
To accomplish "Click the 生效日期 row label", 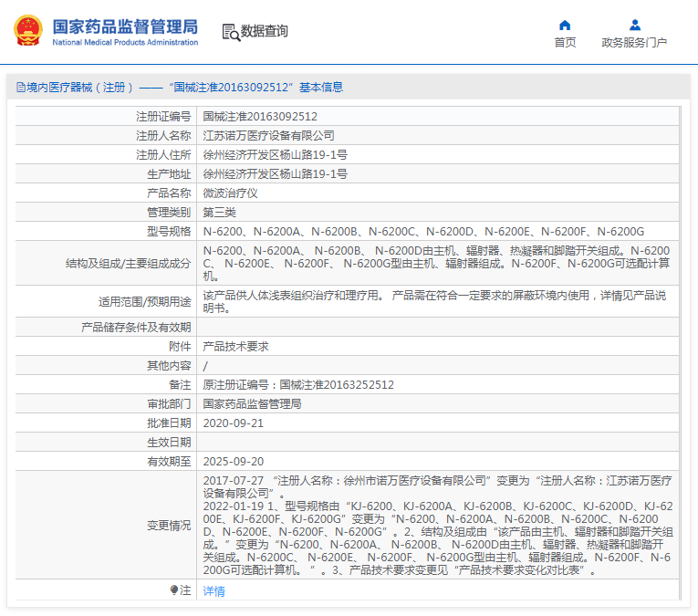I will coord(169,443).
